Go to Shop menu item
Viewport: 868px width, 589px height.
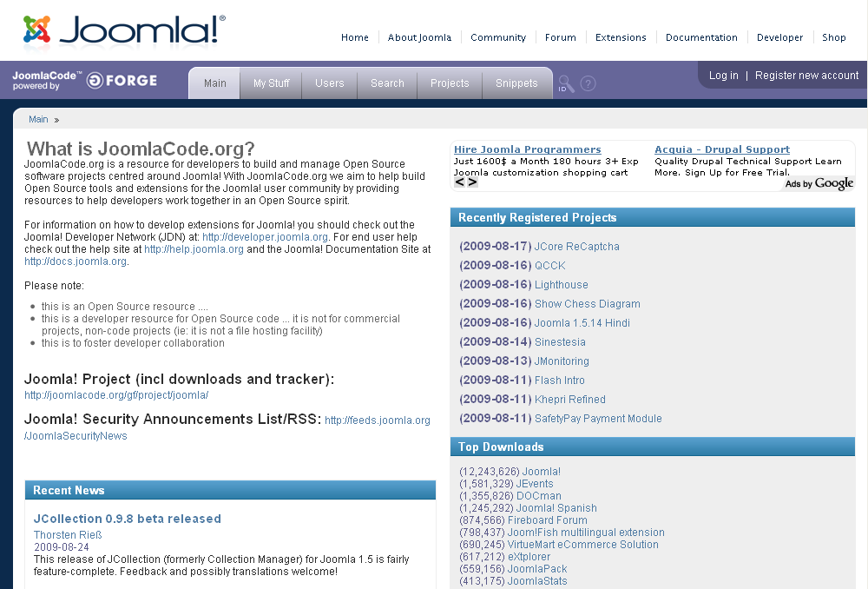[833, 37]
